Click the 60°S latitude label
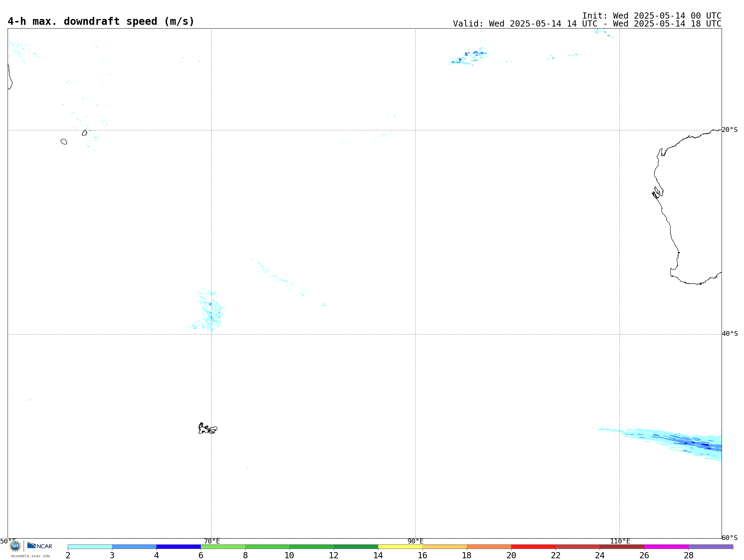The height and width of the screenshot is (560, 744). 730,538
